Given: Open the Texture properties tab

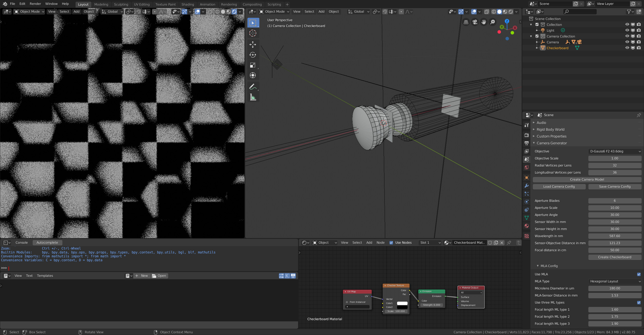Looking at the screenshot, I should click(527, 236).
